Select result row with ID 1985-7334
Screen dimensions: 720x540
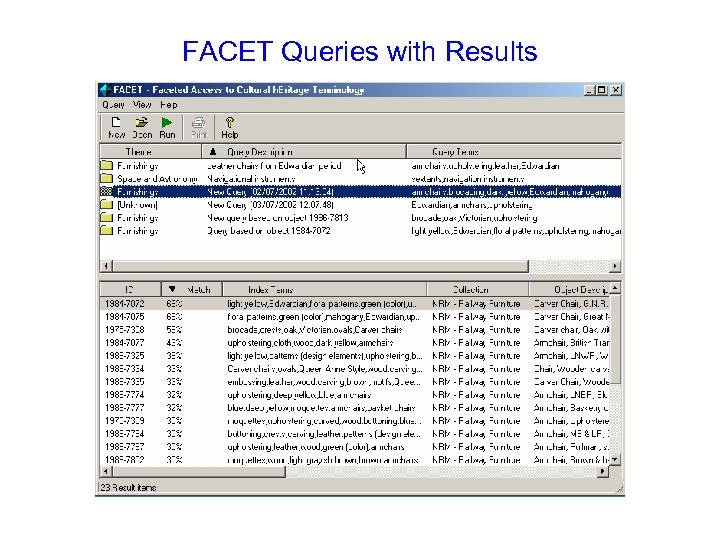coord(355,368)
